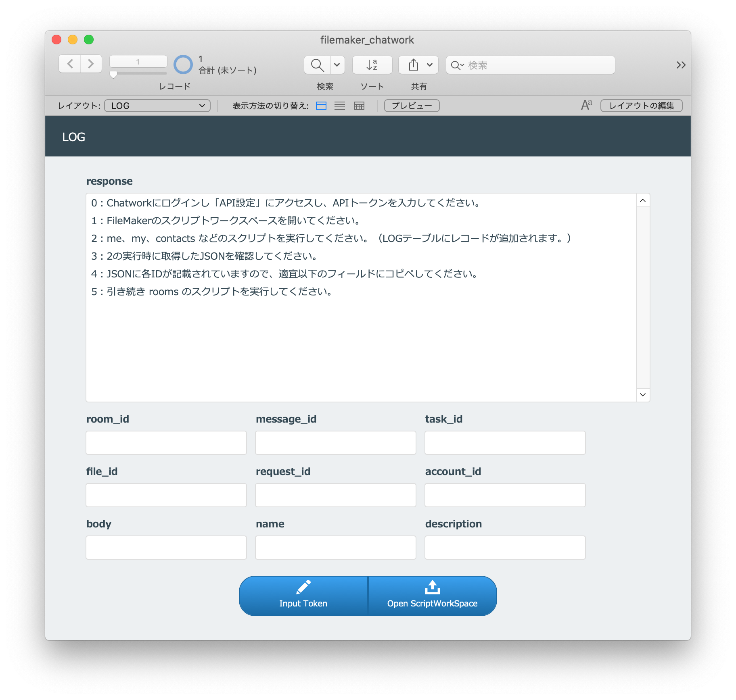Expand hidden toolbar items chevron
The width and height of the screenshot is (736, 700).
(681, 65)
